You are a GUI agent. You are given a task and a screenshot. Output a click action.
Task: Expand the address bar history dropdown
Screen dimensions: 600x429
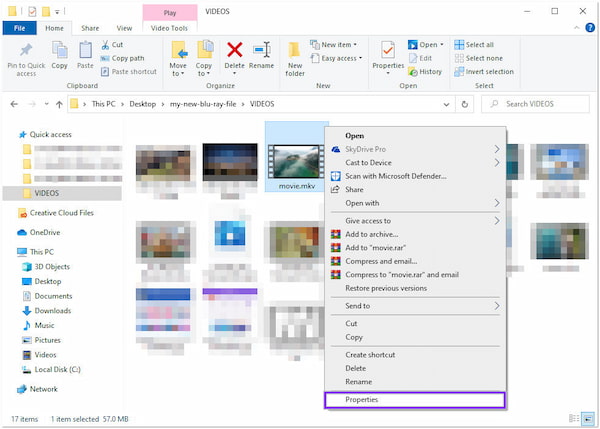[x=446, y=104]
